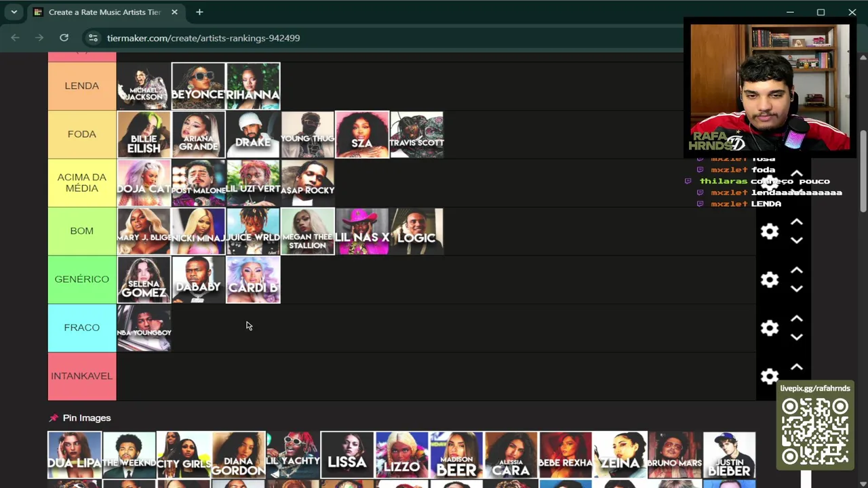Click the FODA tier label

pos(81,134)
